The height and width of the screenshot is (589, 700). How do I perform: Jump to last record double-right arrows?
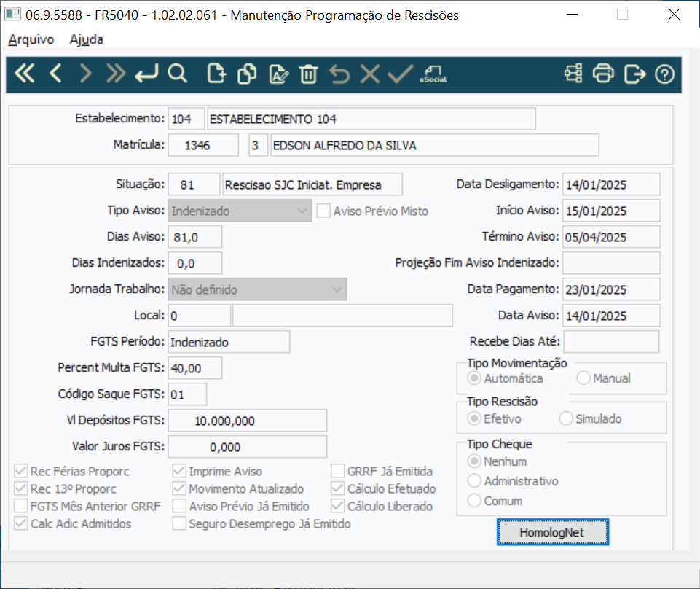click(116, 74)
